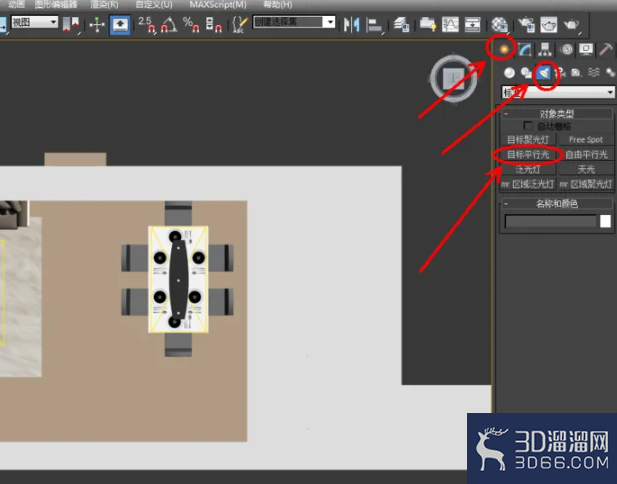The width and height of the screenshot is (617, 484).
Task: Open the Rendered Frame Window icon
Action: click(549, 25)
